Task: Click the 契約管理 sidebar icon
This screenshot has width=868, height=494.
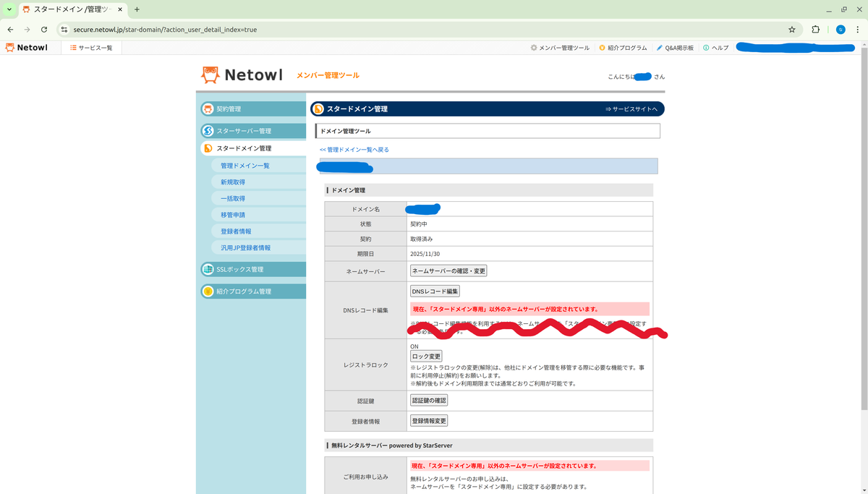Action: (208, 108)
